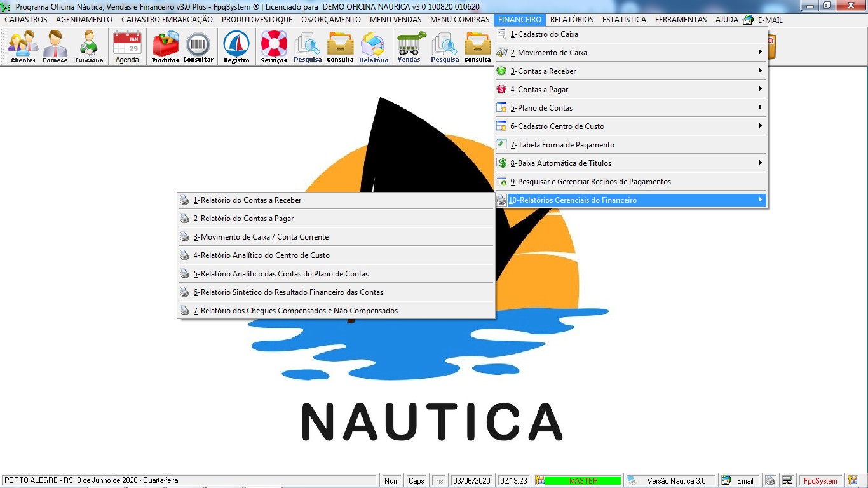This screenshot has height=488, width=868.
Task: Select the Consultar barcode icon
Action: click(x=198, y=47)
